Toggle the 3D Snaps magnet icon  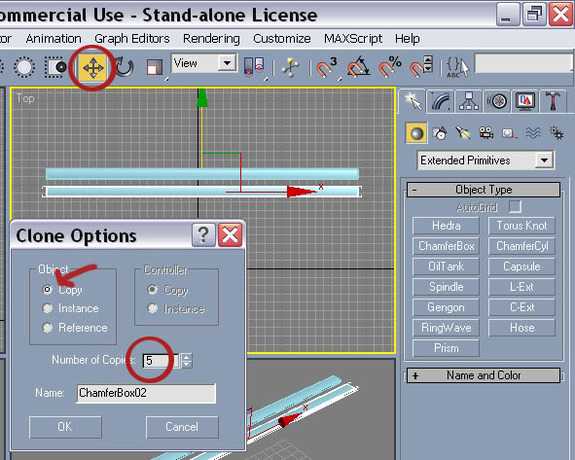click(x=326, y=67)
